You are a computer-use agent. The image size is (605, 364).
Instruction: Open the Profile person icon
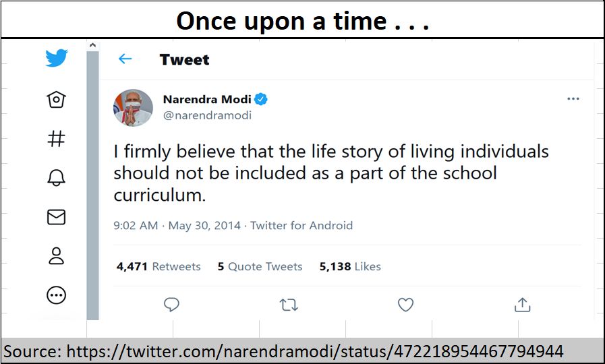click(x=57, y=255)
